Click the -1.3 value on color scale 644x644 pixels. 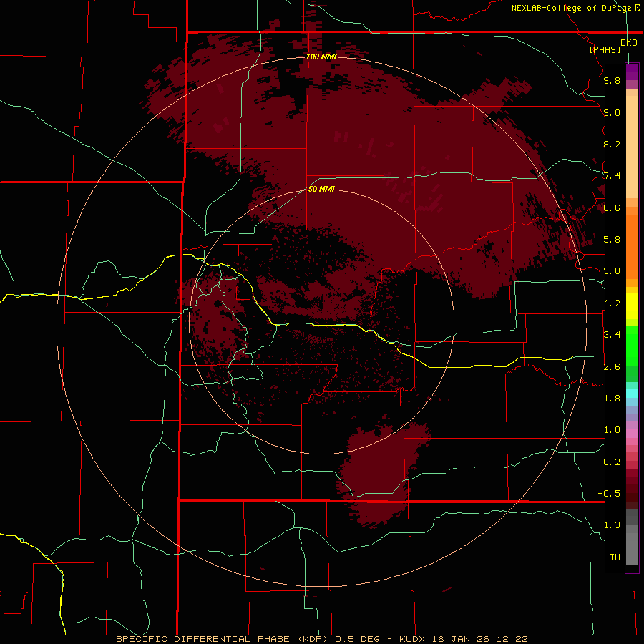point(609,525)
